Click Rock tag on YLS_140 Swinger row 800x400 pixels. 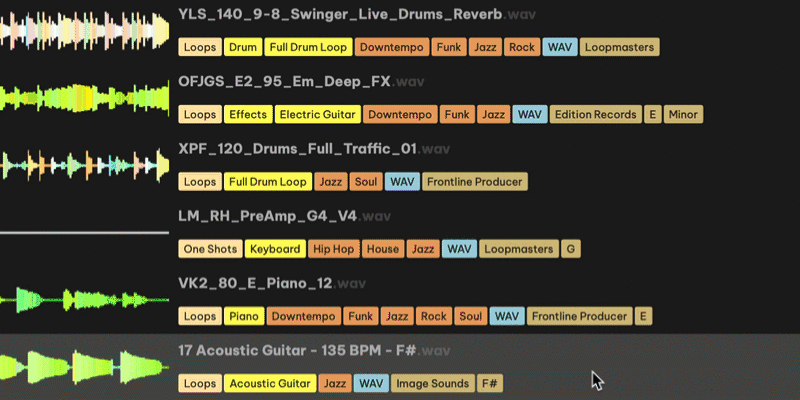pos(522,47)
